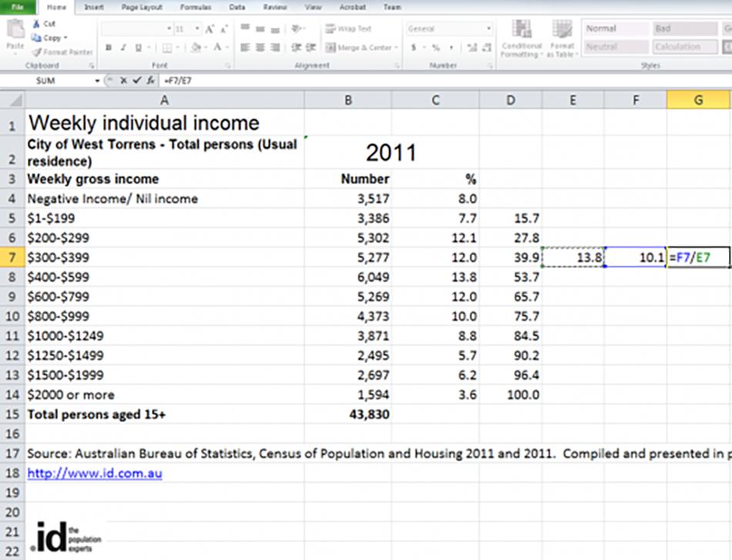
Task: Select column G header
Action: (x=698, y=100)
